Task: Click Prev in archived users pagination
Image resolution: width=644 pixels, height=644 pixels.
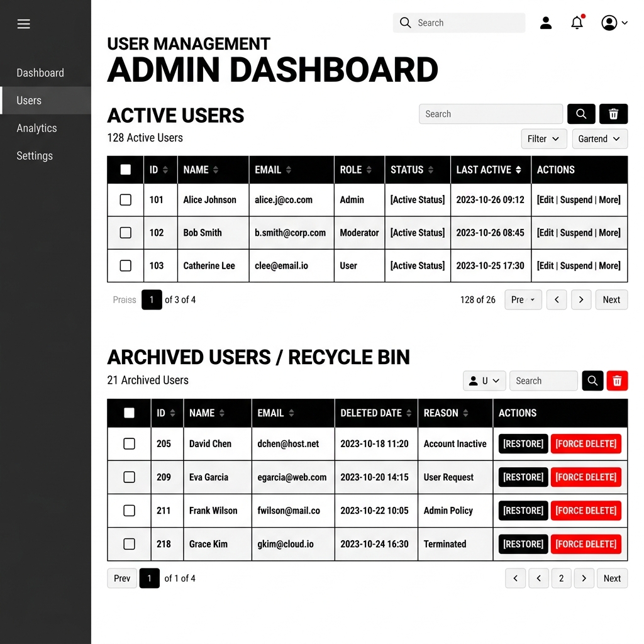Action: click(x=122, y=579)
